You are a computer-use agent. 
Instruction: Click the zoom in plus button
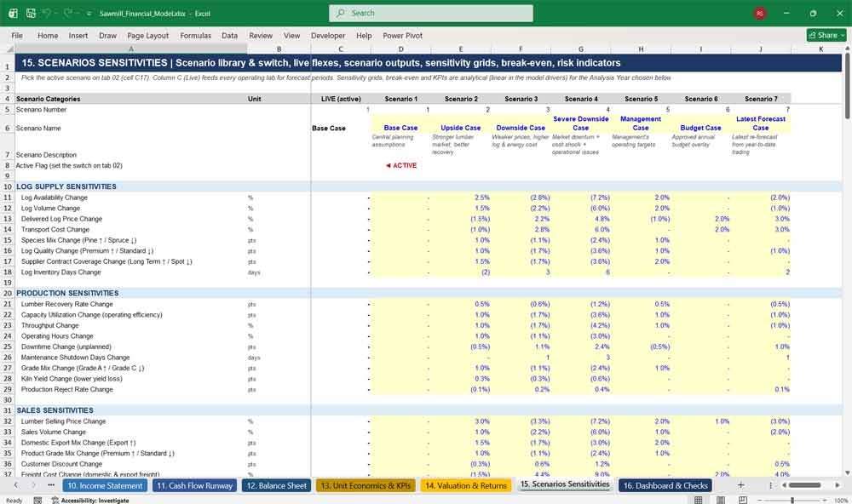coord(826,501)
